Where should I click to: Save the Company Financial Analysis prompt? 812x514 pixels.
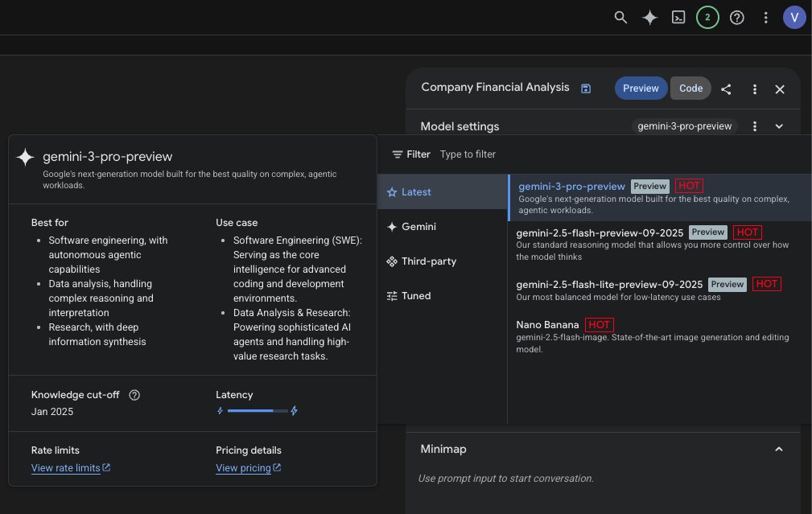point(586,88)
